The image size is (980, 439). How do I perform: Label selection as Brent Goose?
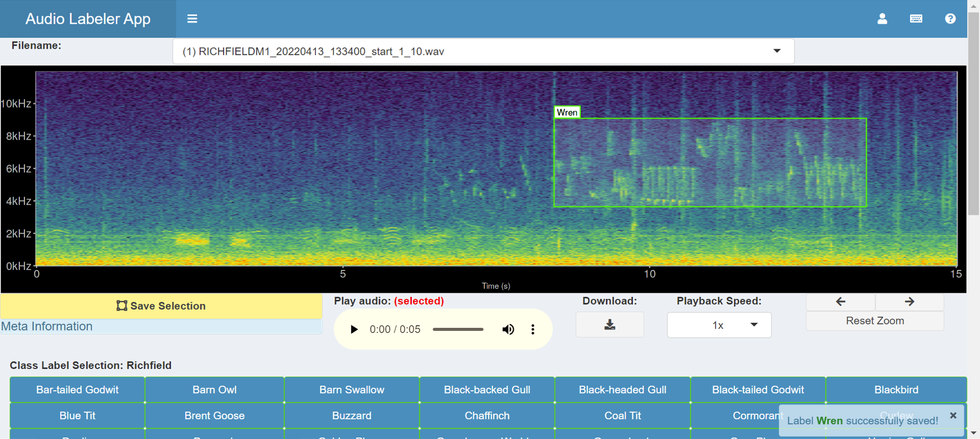[x=215, y=416]
